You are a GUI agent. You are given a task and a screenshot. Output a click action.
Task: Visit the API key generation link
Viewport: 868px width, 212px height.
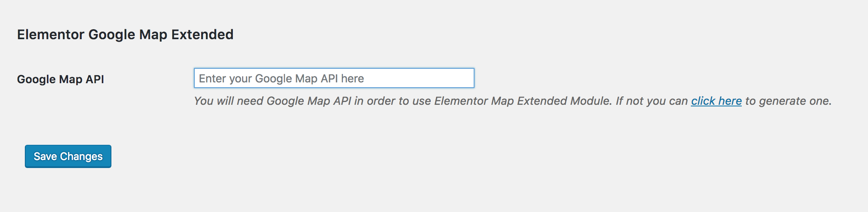tap(716, 101)
